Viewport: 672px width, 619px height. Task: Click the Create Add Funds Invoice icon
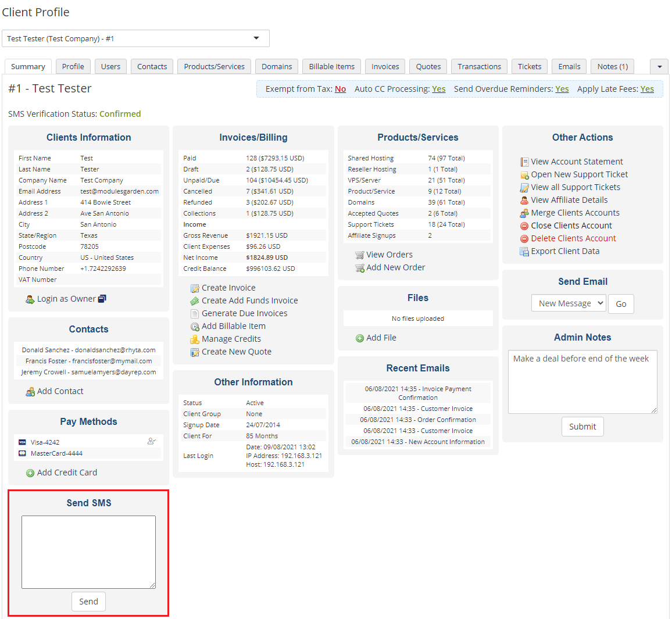click(x=195, y=301)
